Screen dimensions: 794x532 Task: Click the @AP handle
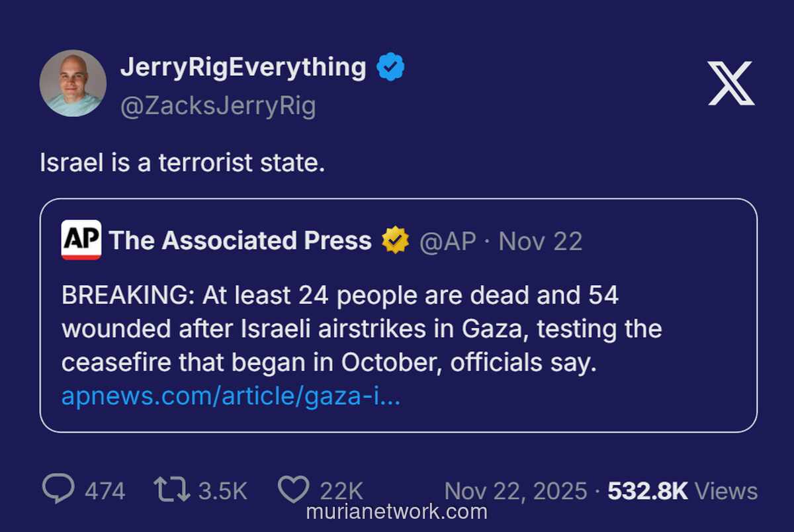pyautogui.click(x=446, y=241)
